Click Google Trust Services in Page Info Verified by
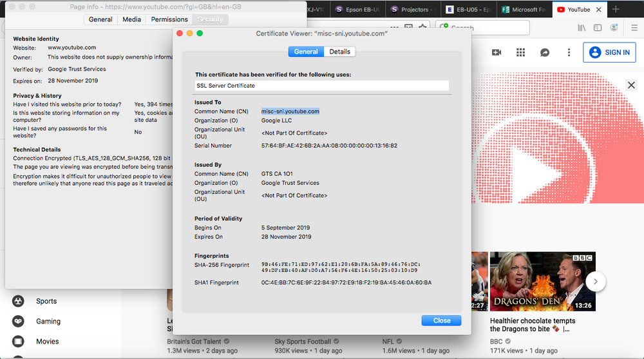The image size is (644, 359). [77, 69]
